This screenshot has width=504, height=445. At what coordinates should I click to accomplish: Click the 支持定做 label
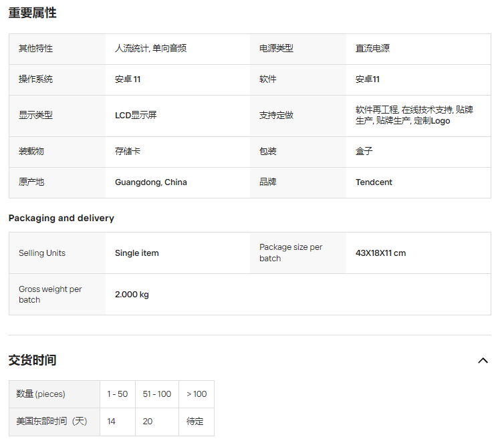(276, 116)
